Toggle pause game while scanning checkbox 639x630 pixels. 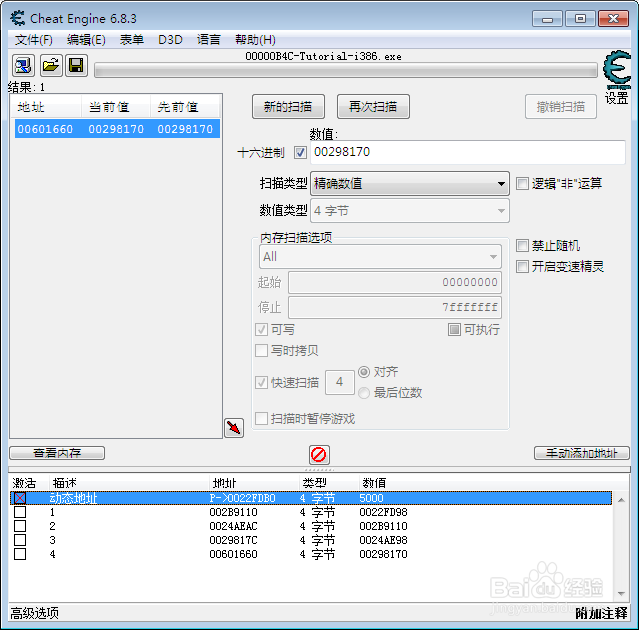pos(261,418)
